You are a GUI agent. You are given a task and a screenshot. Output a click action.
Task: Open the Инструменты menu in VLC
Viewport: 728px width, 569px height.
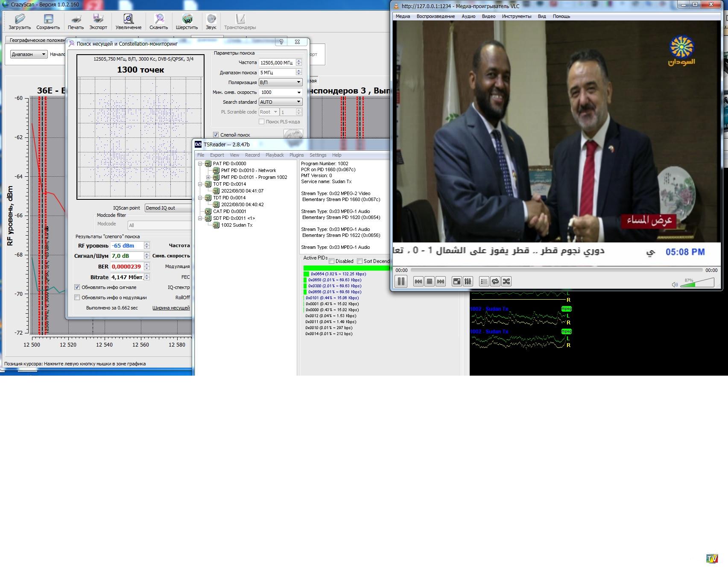[x=516, y=16]
